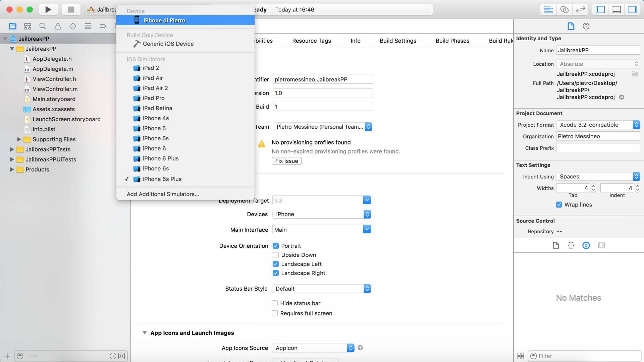Open the Indent Using dropdown

(x=598, y=177)
